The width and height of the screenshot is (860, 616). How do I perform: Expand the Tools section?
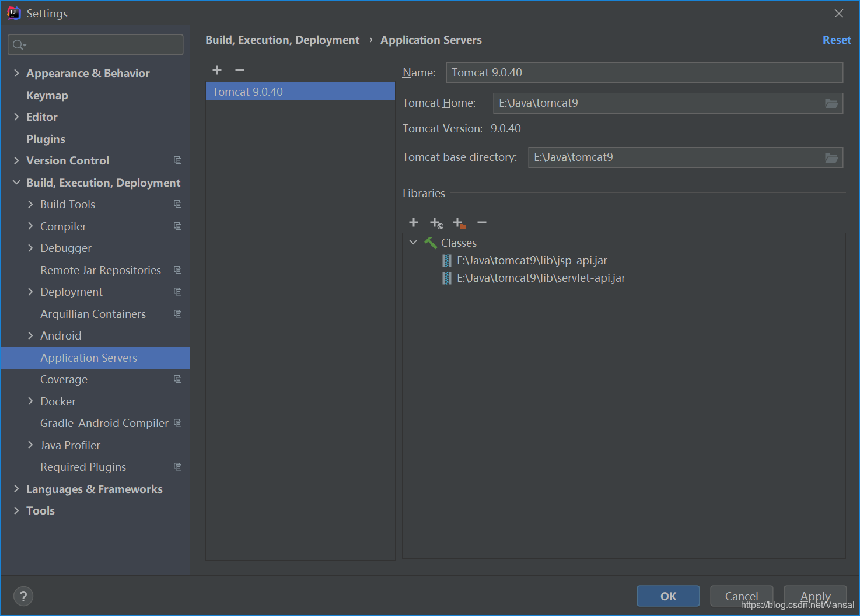click(x=16, y=510)
